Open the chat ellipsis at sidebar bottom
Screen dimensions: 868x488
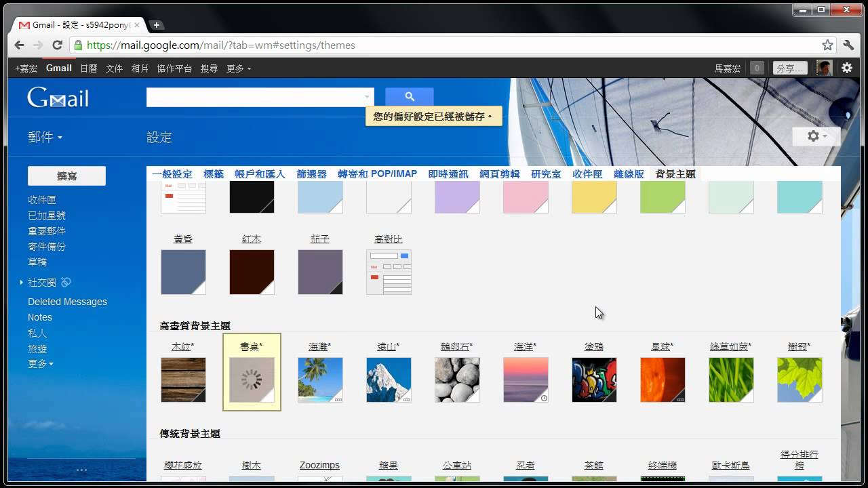[81, 470]
